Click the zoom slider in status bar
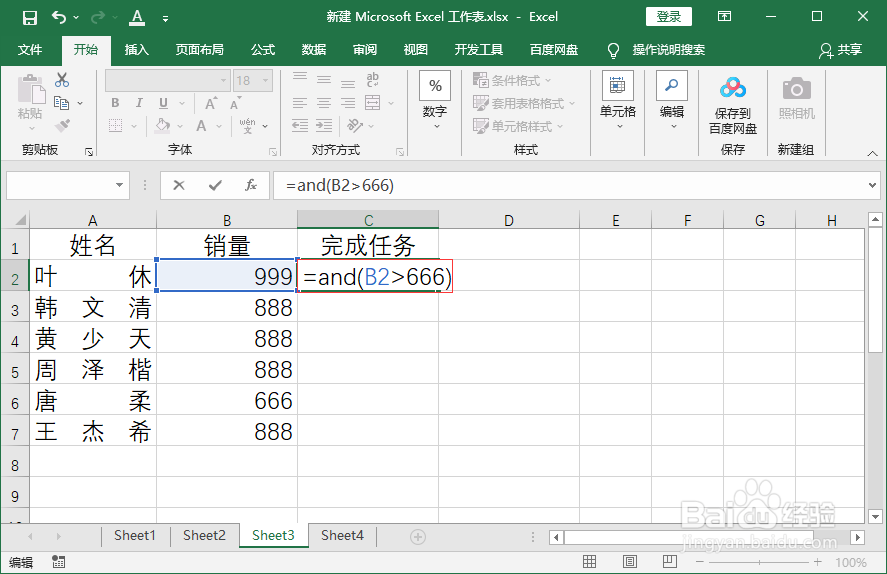 coord(759,562)
